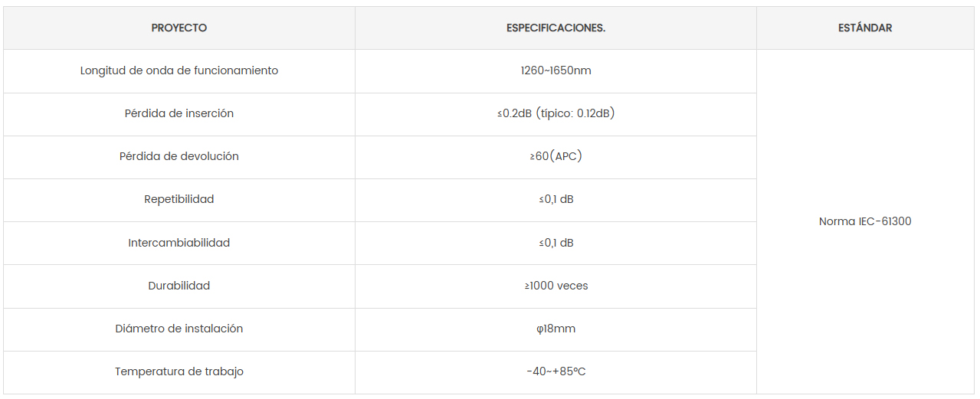Click the Pérdida de inserción row label

(179, 113)
